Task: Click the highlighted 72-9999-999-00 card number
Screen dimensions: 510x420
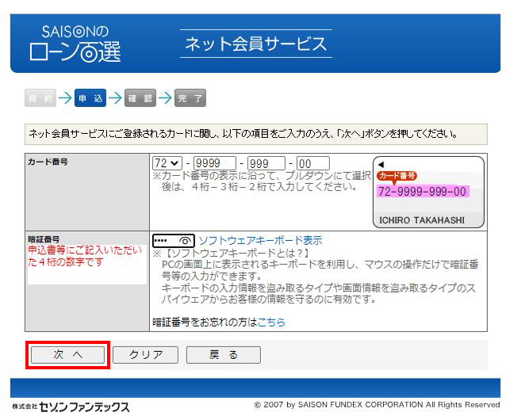Action: [422, 192]
